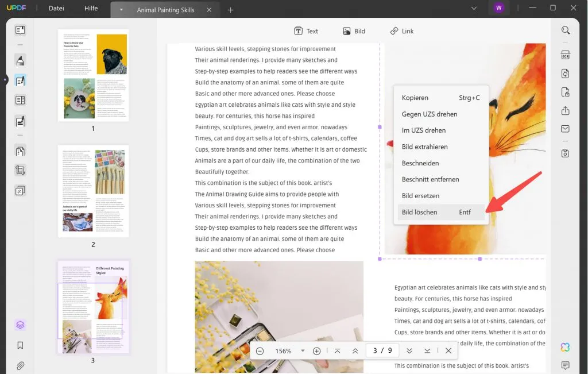The height and width of the screenshot is (374, 588).
Task: Click the Save as other disk icon
Action: tap(566, 153)
